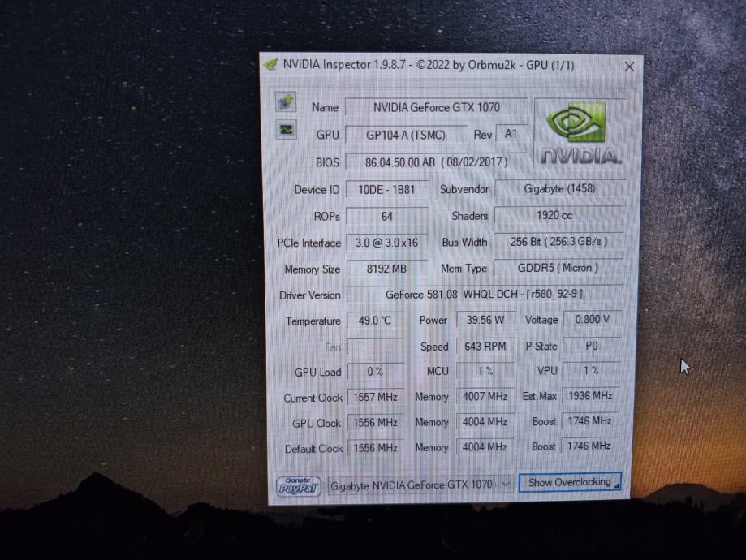Click the Default Clock row Boost value 1746 MHz
Image resolution: width=746 pixels, height=560 pixels.
coord(589,446)
